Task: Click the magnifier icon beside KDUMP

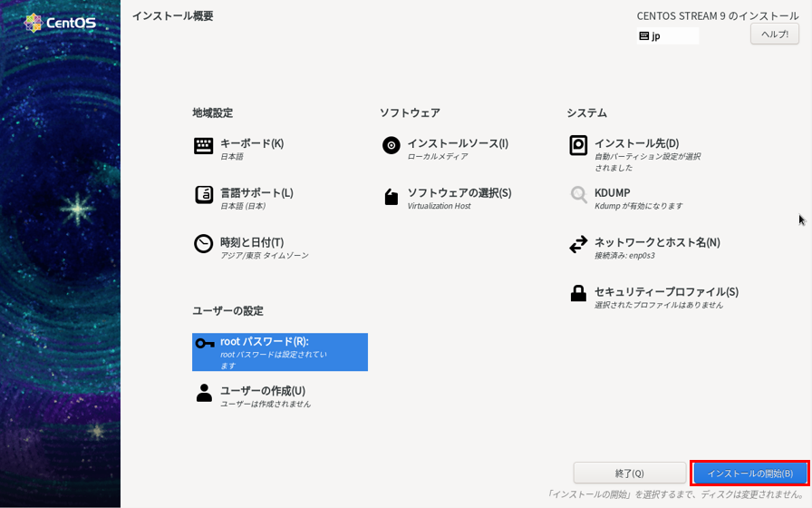Action: [578, 195]
